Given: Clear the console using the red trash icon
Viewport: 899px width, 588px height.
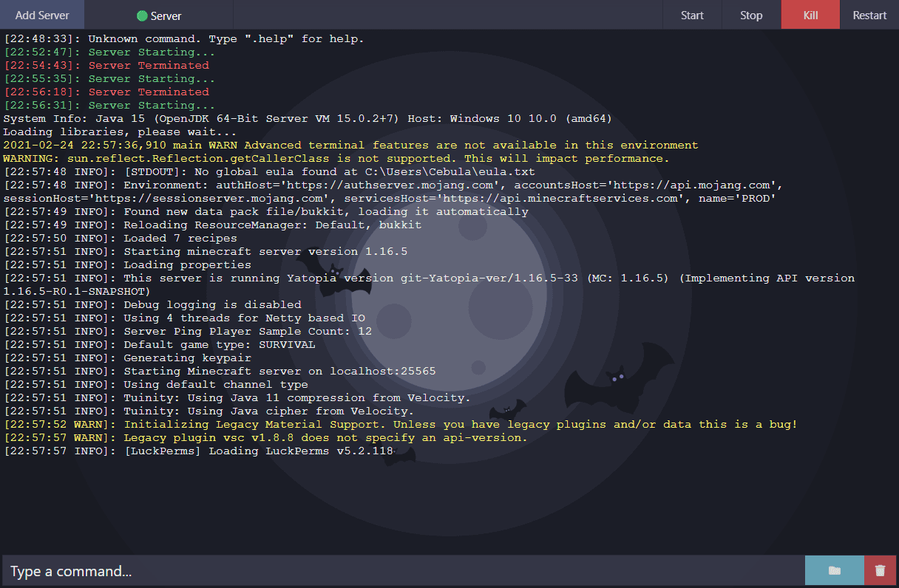Looking at the screenshot, I should (x=881, y=570).
